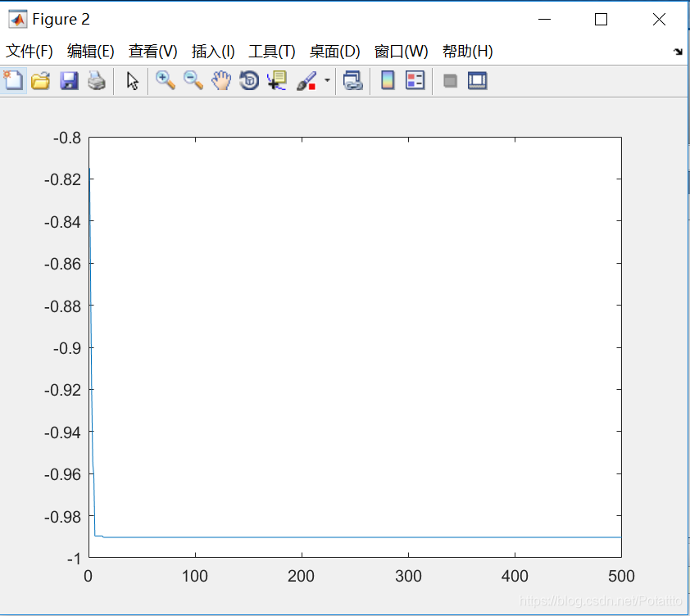Open the 编辑(E) menu

coord(91,52)
